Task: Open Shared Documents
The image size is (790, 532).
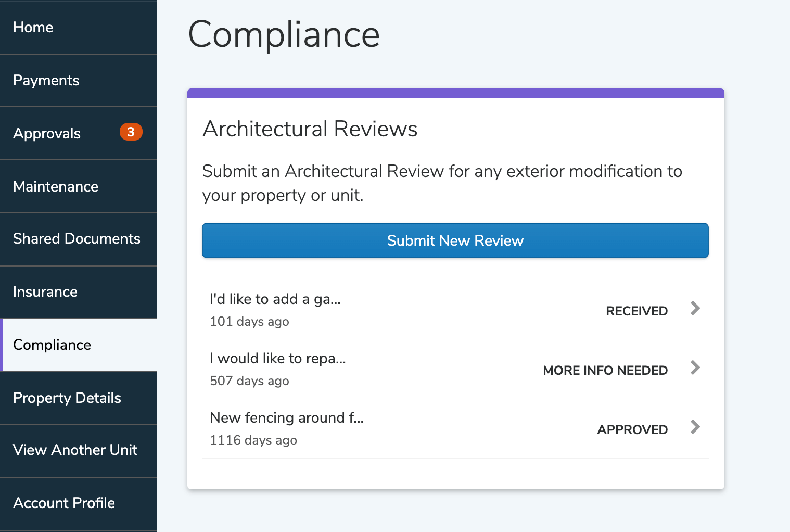Action: 77,239
